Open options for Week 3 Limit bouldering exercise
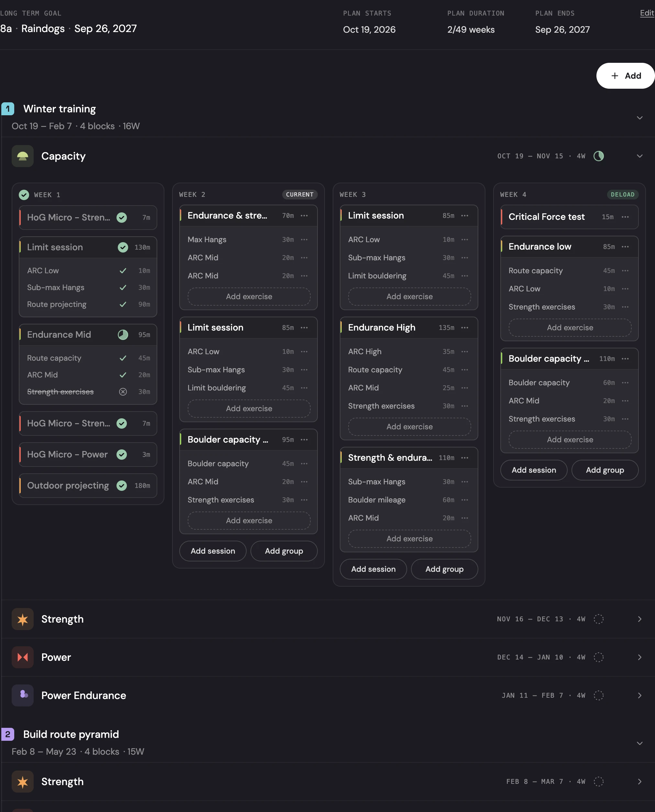Viewport: 655px width, 812px height. pos(465,276)
